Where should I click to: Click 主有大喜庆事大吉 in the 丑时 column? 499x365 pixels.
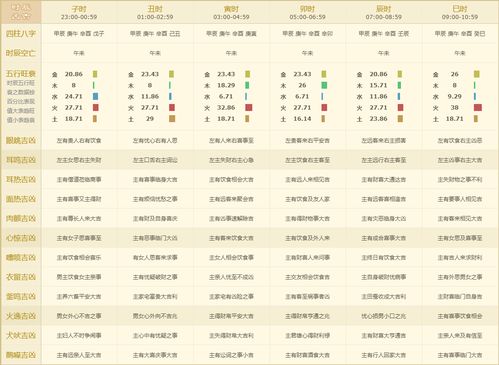155,355
